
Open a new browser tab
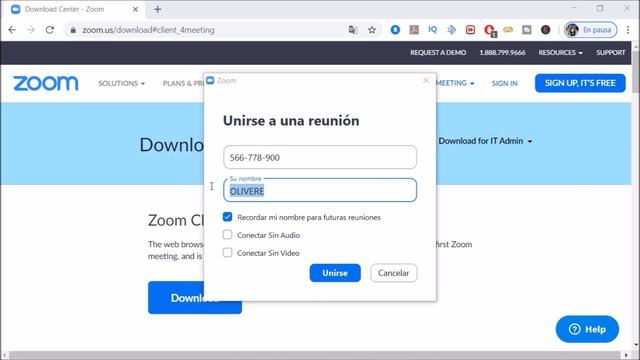click(158, 9)
